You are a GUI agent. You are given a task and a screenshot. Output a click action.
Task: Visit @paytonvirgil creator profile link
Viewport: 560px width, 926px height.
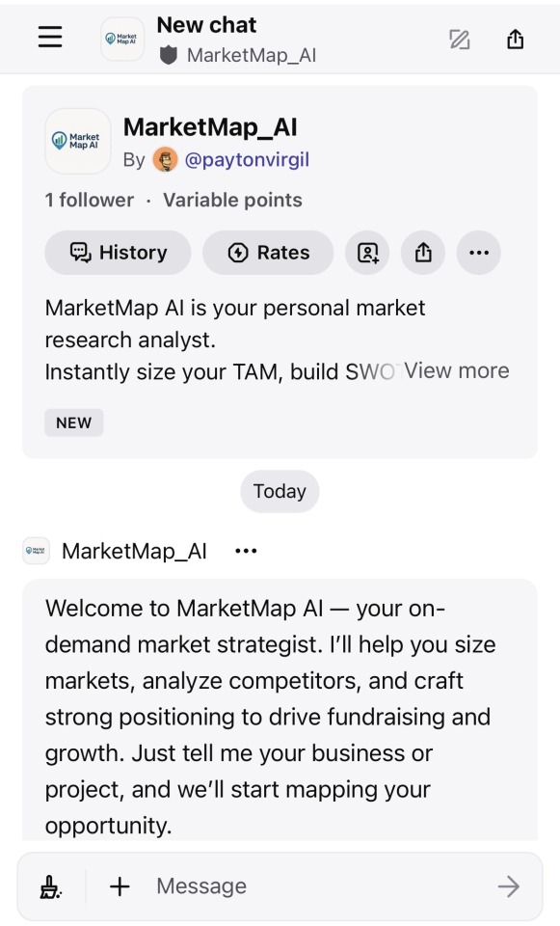pos(247,160)
